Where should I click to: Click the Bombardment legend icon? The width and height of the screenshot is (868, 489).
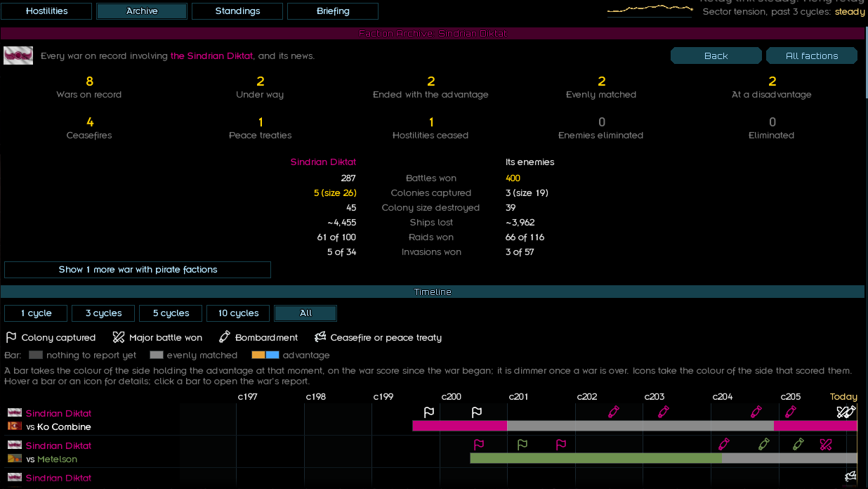[x=225, y=337]
